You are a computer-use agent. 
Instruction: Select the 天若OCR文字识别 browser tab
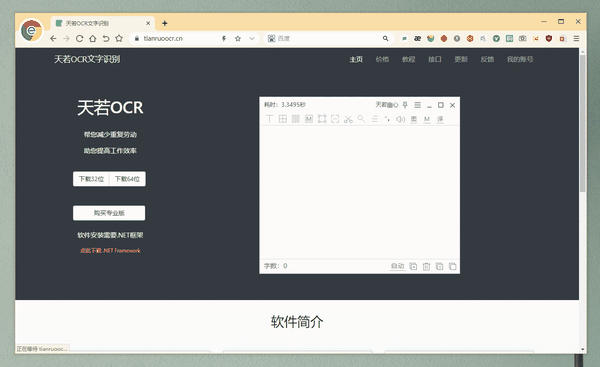tap(103, 23)
